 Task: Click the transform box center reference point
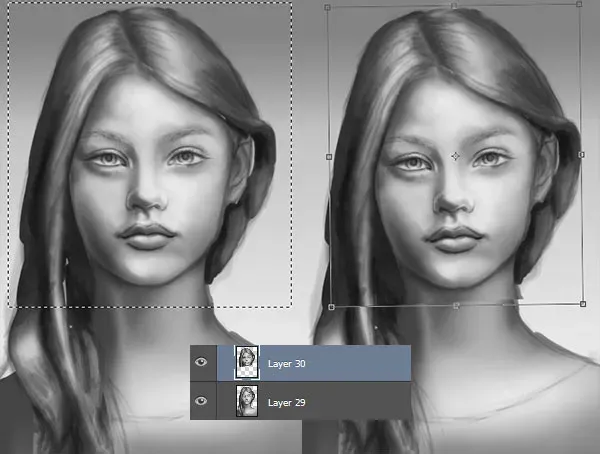coord(455,156)
